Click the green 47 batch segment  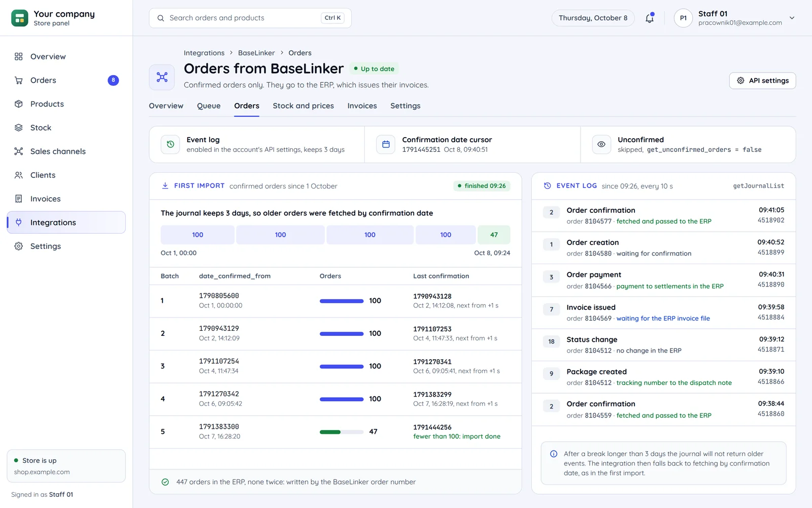coord(494,235)
